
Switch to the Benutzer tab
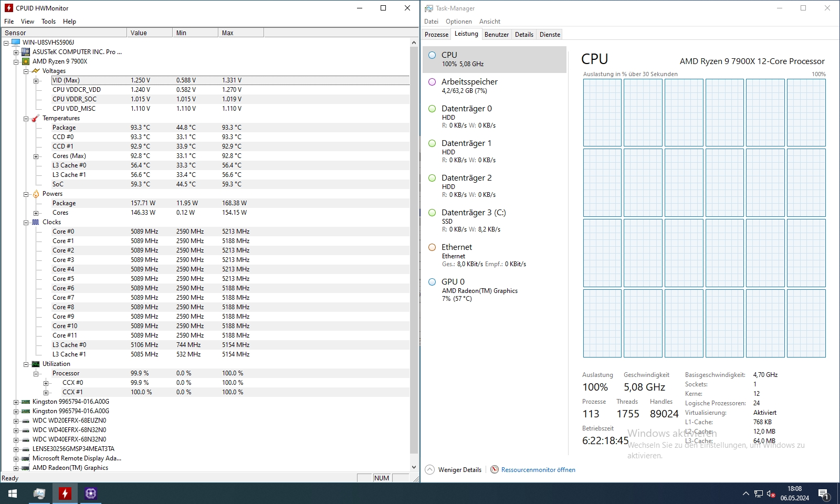497,35
